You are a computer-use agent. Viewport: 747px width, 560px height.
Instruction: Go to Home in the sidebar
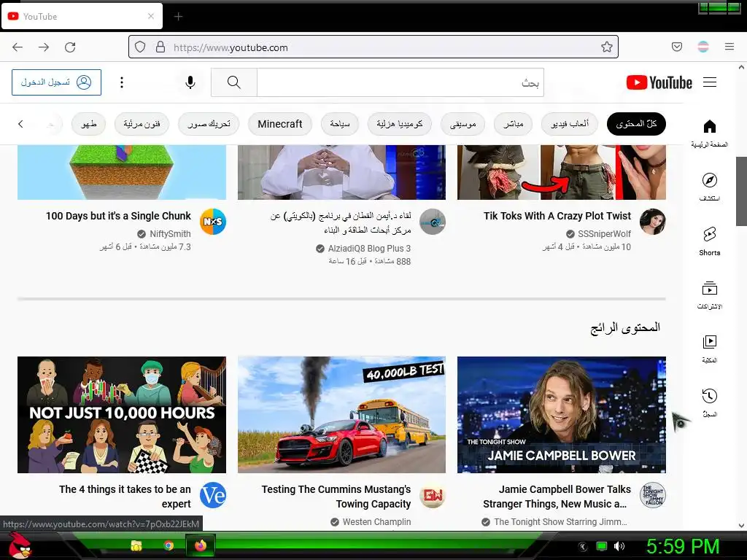[709, 133]
